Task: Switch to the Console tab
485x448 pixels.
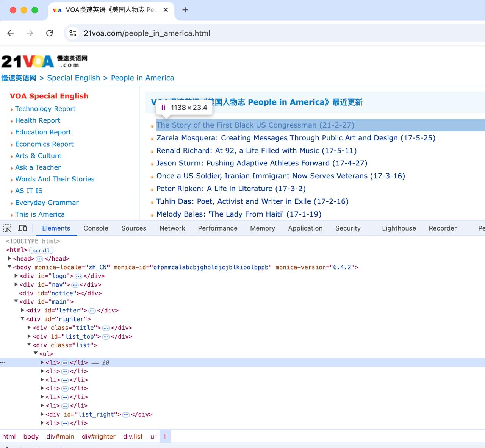Action: coord(96,228)
